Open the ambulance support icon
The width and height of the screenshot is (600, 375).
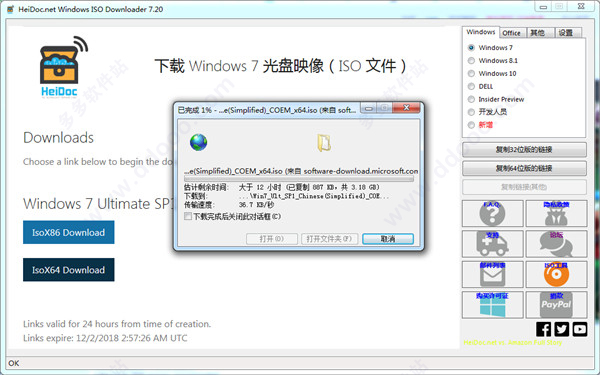click(x=492, y=244)
